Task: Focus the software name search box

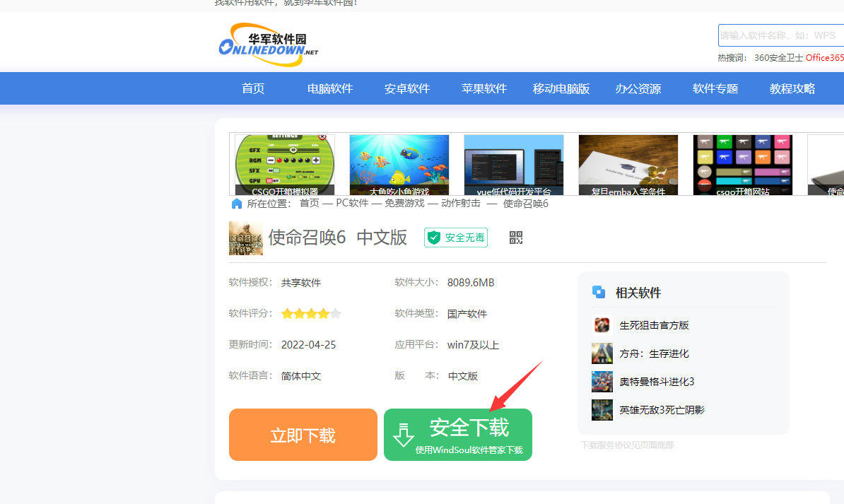Action: pyautogui.click(x=780, y=35)
